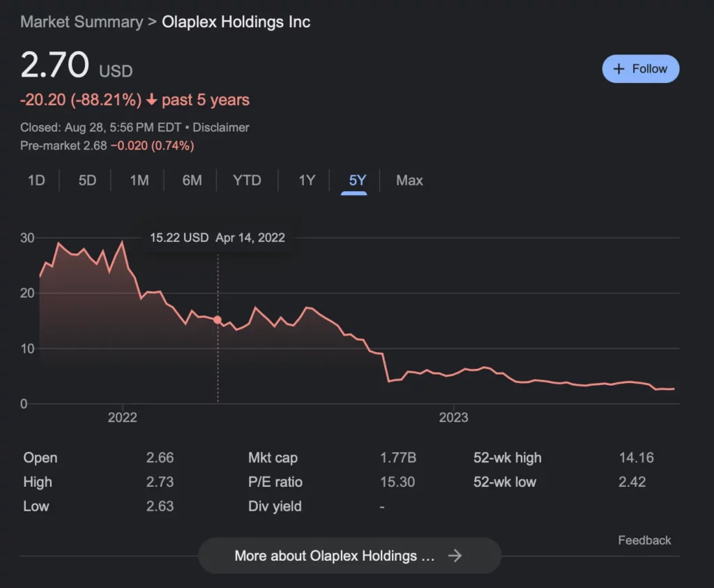
Task: Open the Market Summary breadcrumb
Action: (x=81, y=22)
